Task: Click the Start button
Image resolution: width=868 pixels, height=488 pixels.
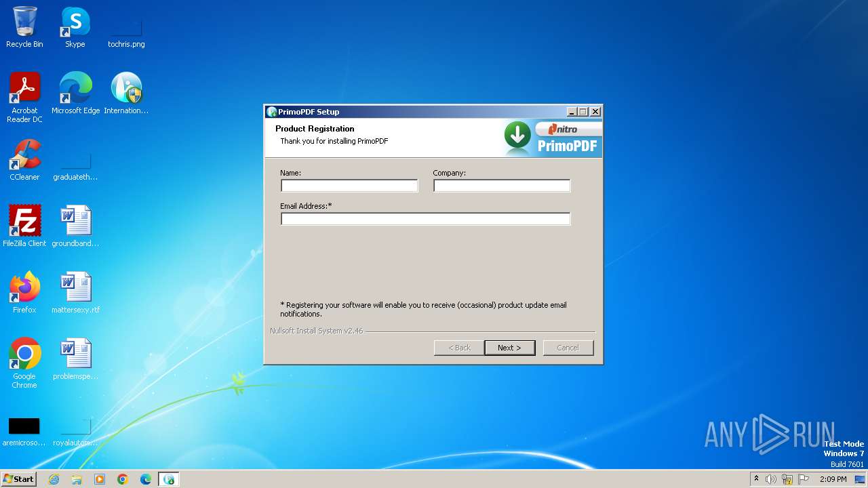Action: [x=19, y=479]
